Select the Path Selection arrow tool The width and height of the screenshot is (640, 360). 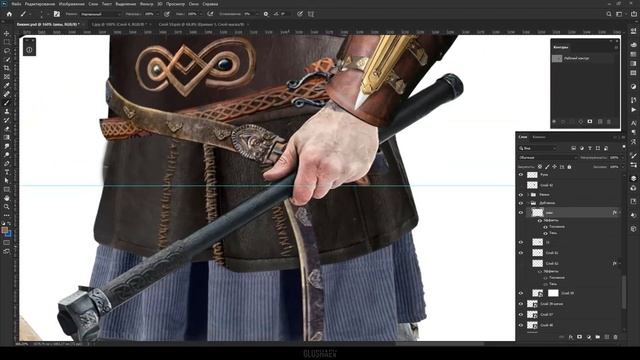point(7,180)
